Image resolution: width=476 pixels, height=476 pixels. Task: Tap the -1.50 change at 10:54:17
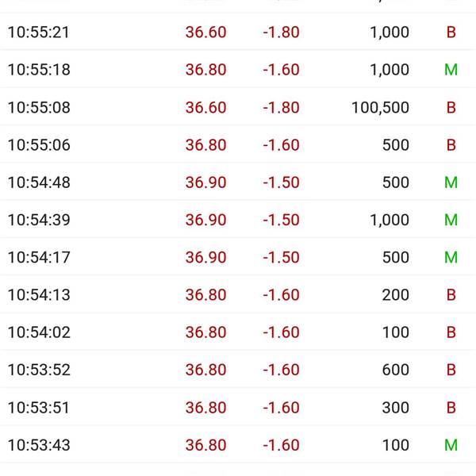click(x=281, y=257)
